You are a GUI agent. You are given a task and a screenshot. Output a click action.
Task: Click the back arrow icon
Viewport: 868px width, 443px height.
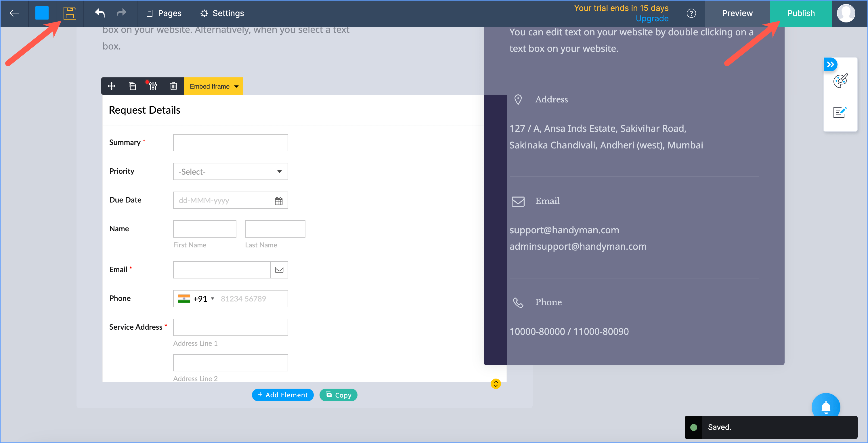point(14,13)
